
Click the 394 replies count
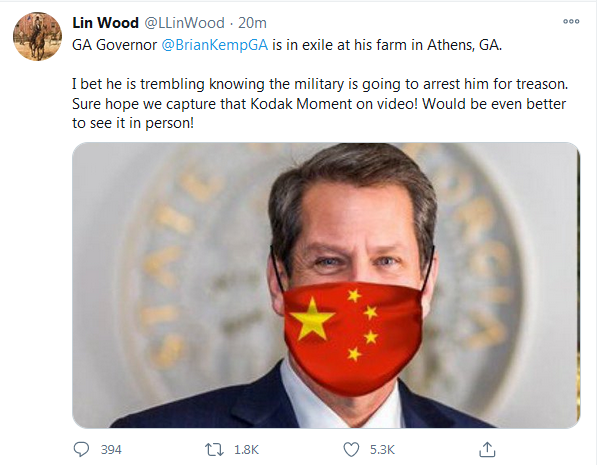(x=111, y=450)
